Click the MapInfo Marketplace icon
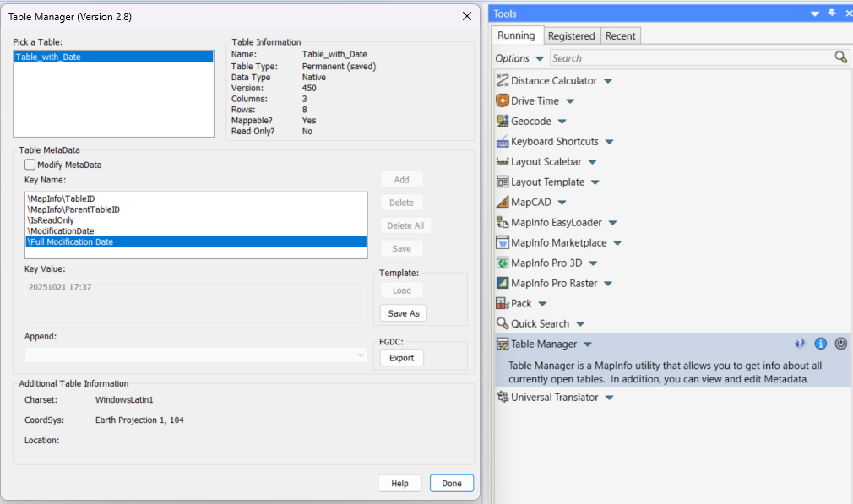 tap(503, 242)
